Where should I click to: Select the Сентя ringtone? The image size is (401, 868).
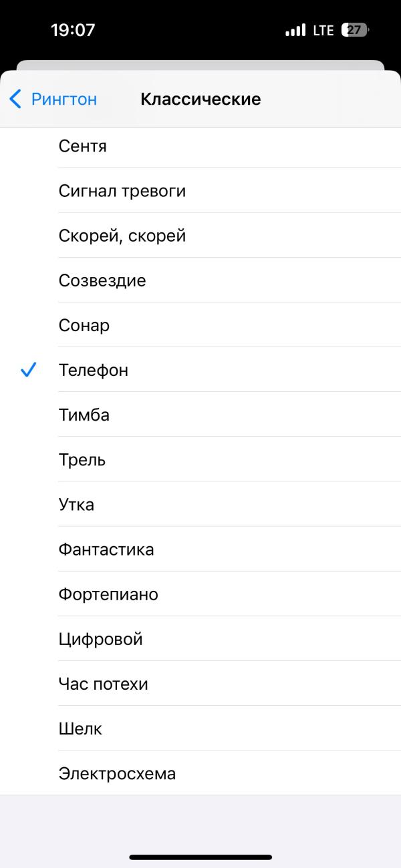point(200,146)
